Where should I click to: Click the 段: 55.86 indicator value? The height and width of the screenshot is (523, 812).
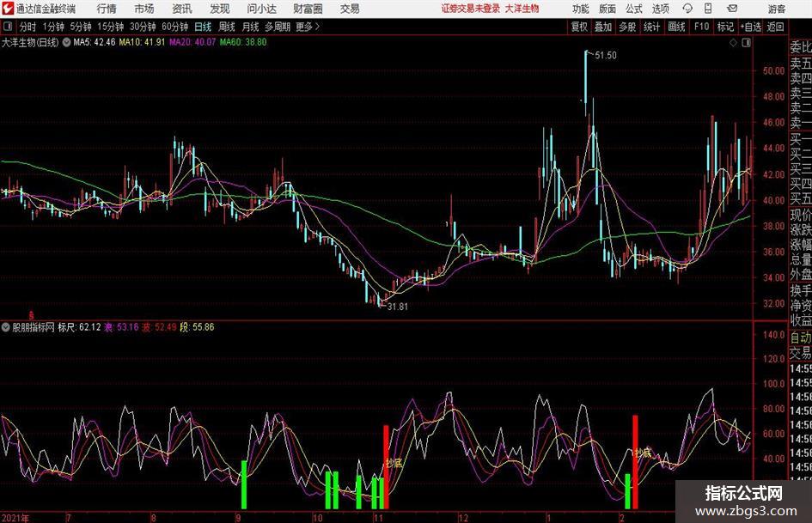click(197, 327)
